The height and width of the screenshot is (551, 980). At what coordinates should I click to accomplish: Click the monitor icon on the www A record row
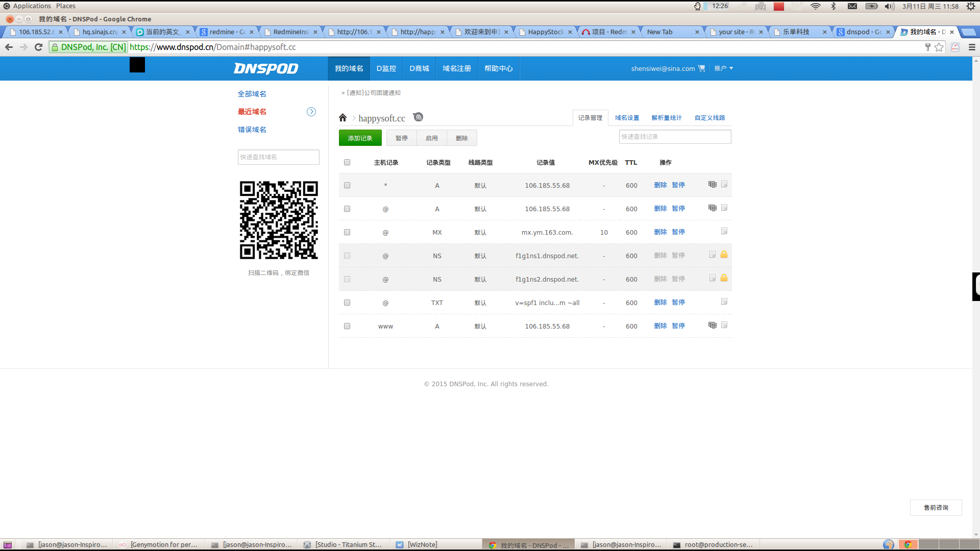pos(713,324)
